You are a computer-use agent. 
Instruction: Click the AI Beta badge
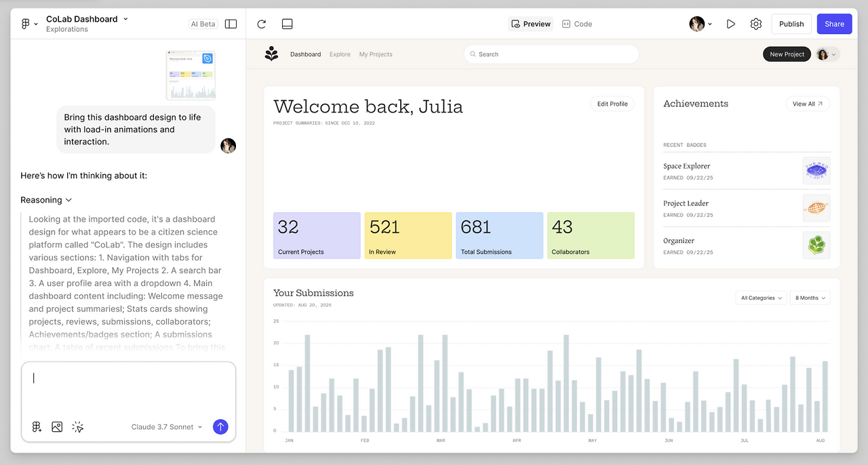click(203, 24)
